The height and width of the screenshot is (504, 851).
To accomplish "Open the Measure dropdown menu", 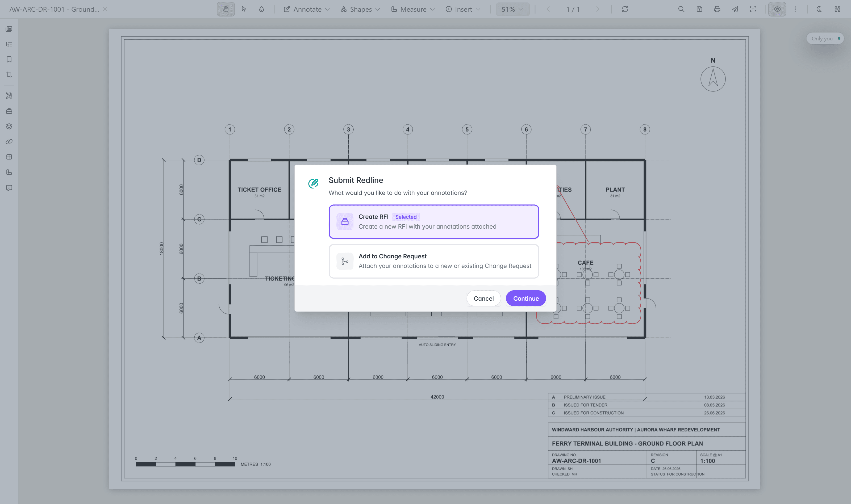I will pyautogui.click(x=412, y=9).
